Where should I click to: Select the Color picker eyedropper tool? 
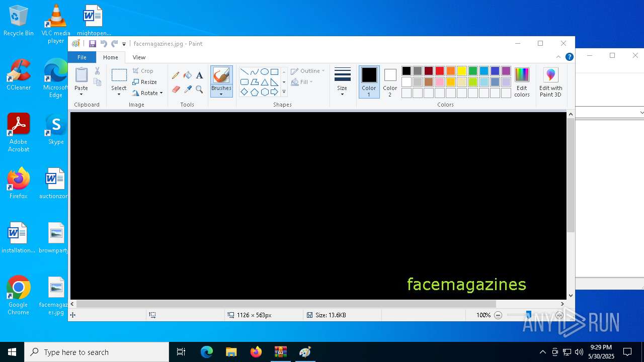click(188, 89)
